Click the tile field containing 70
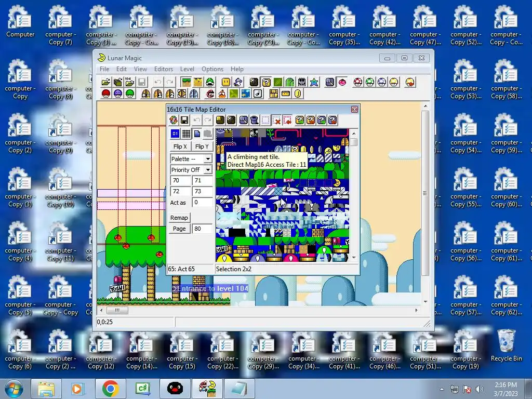This screenshot has height=399, width=532. tap(180, 180)
